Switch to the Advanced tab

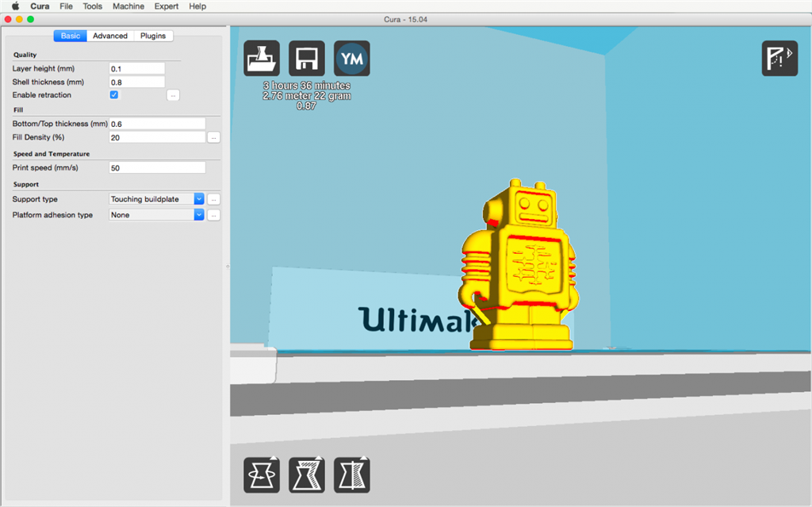pos(110,36)
